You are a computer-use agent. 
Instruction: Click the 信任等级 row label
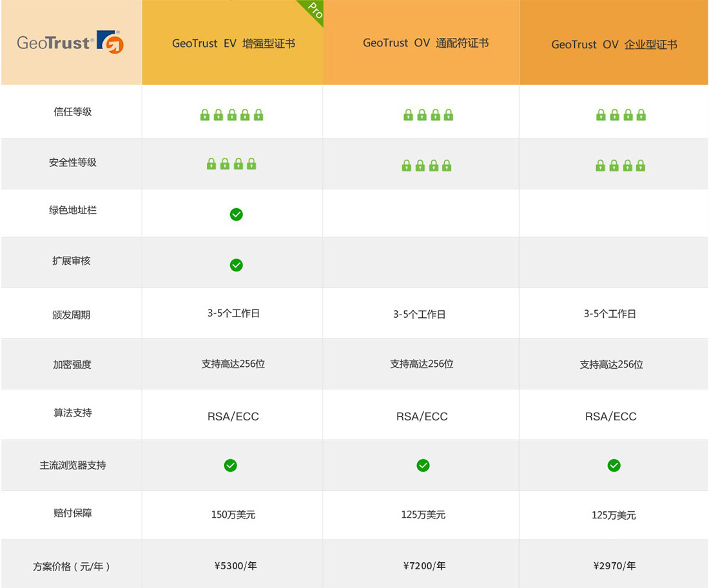[x=72, y=112]
